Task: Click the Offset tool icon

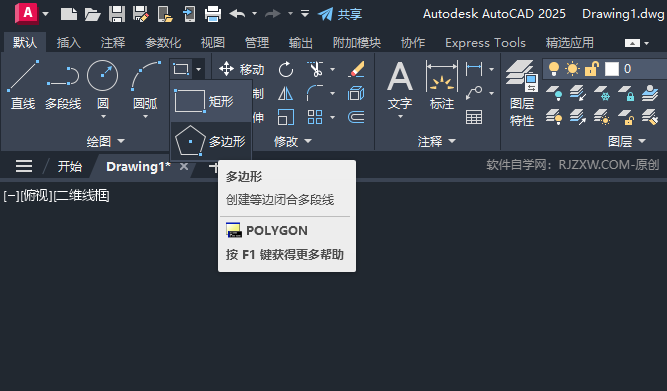Action: pos(356,117)
